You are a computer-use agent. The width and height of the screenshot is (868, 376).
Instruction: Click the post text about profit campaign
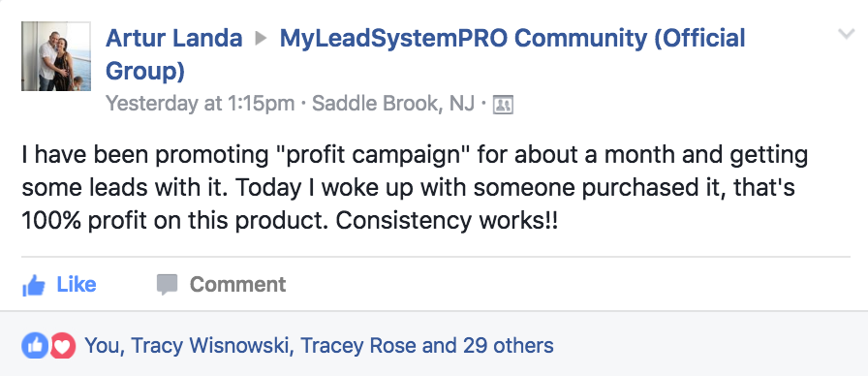(x=416, y=188)
